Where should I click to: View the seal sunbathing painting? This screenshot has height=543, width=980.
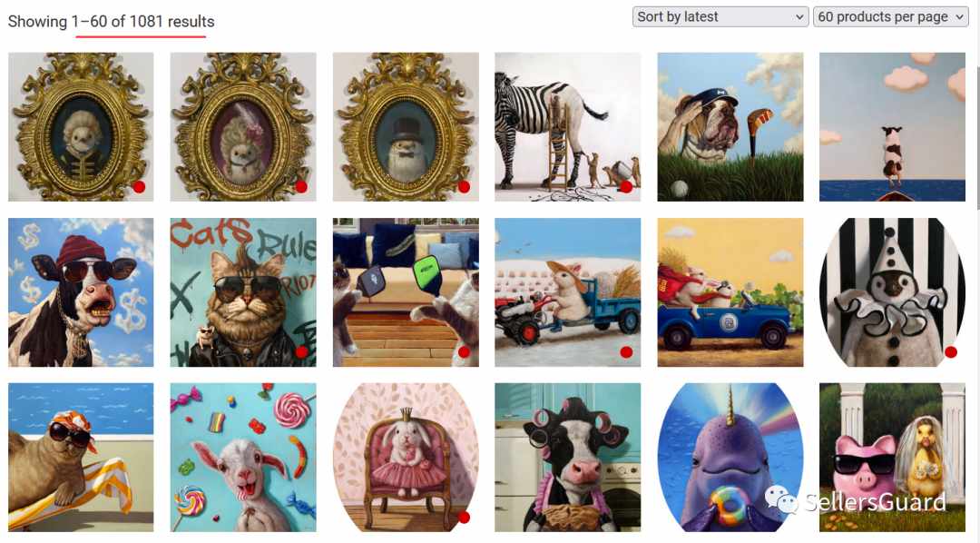[81, 458]
